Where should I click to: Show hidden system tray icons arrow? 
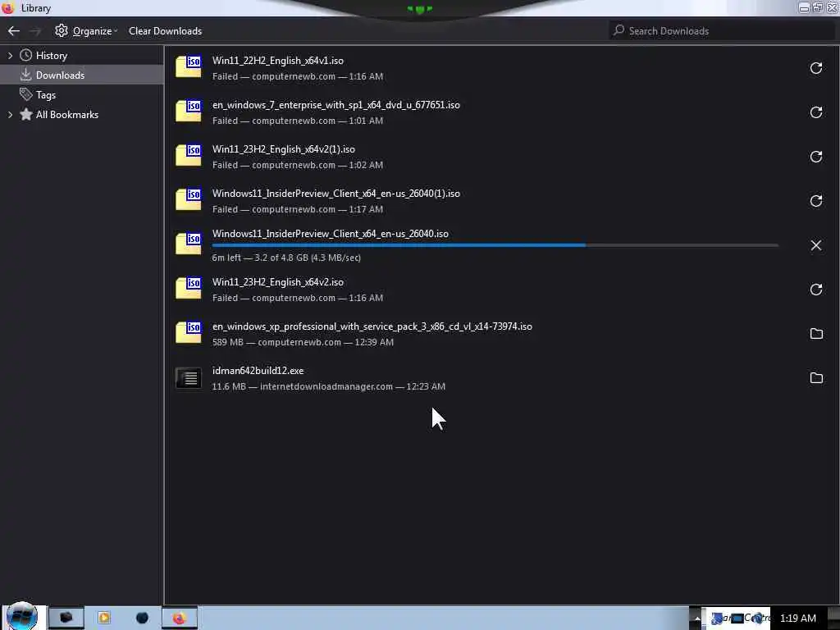pos(696,619)
